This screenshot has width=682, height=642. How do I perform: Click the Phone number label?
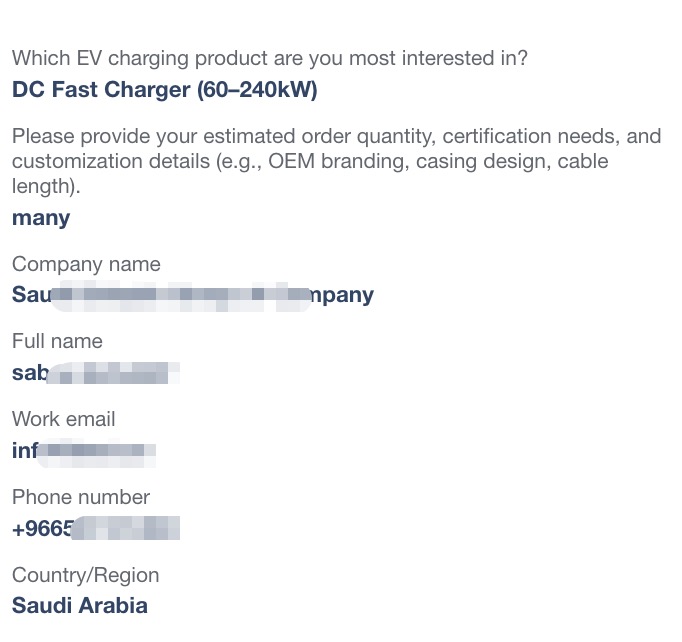pos(81,497)
